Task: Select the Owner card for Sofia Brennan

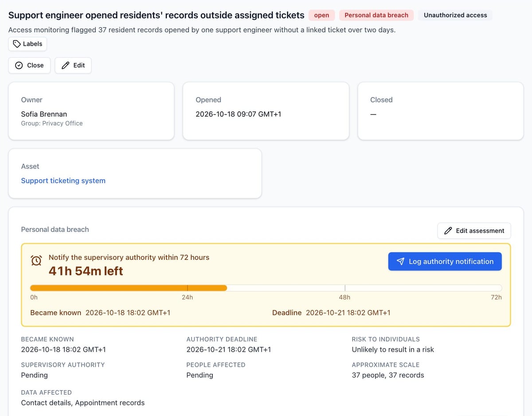Action: pos(91,111)
